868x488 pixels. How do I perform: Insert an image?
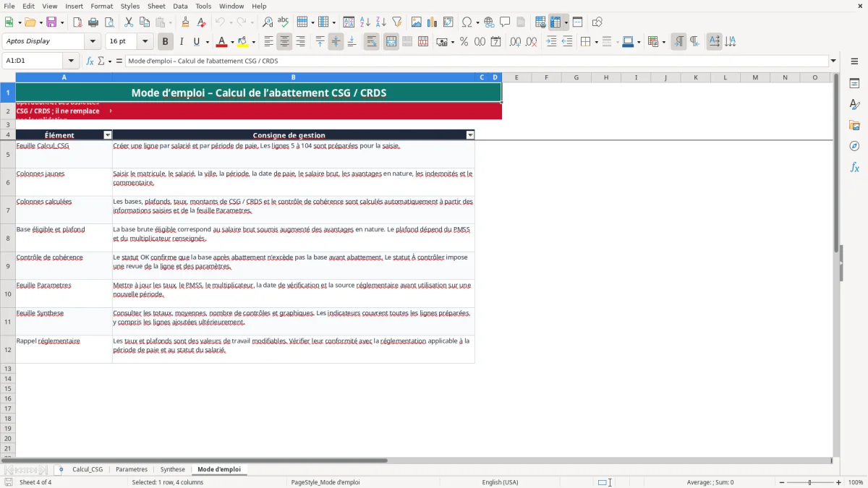point(417,22)
